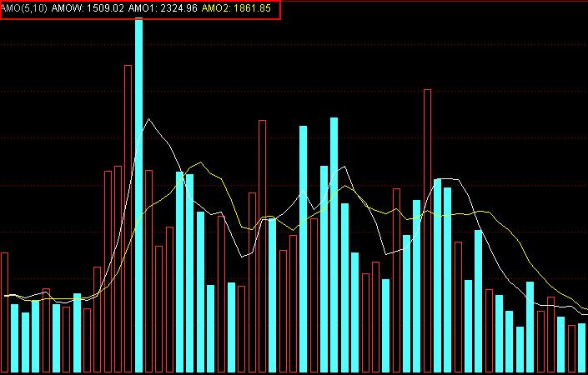Screen dimensions: 588x375
Task: Click the first peak of the yellow AMO2 line
Action: coord(201,162)
